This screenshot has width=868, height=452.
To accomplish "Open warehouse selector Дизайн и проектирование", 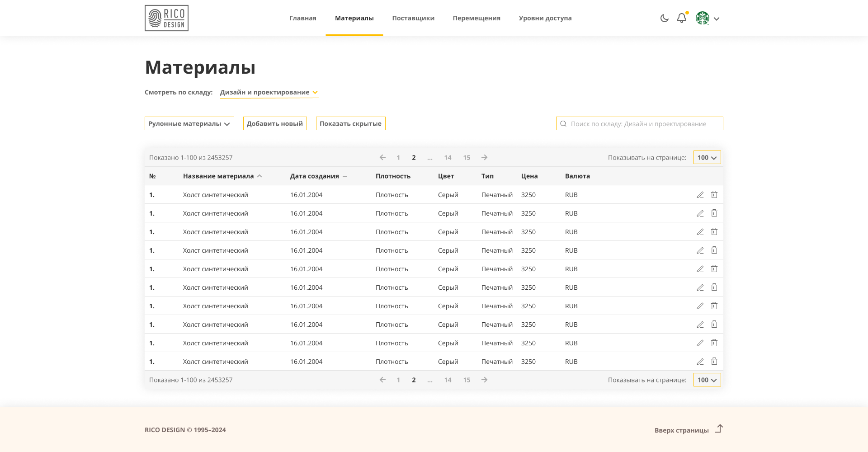I will click(269, 92).
